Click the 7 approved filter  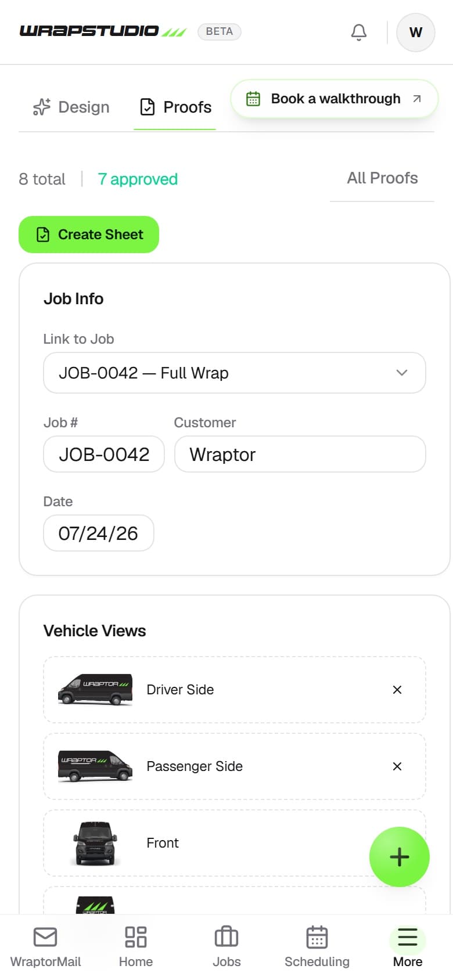[x=138, y=179]
